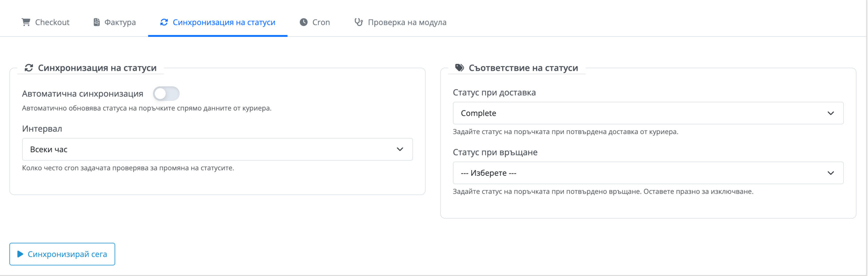Click the tags icon beside Съответствие на статуси

(x=459, y=68)
